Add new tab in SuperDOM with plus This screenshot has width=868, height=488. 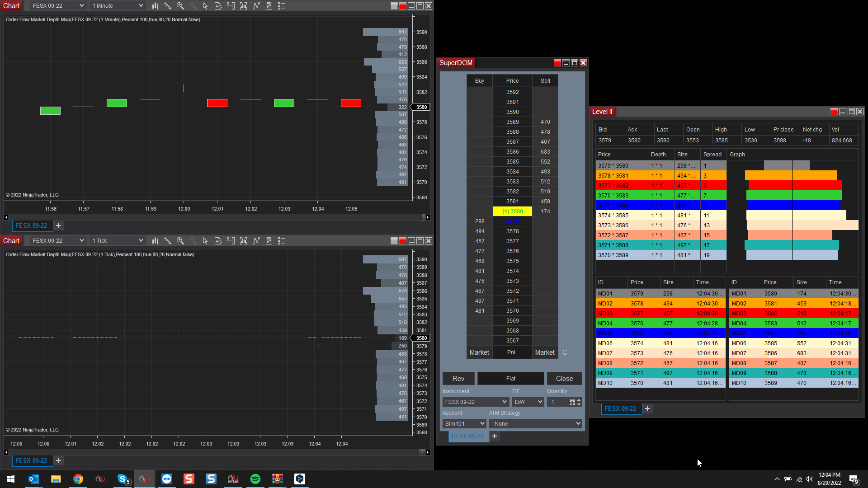pos(495,436)
